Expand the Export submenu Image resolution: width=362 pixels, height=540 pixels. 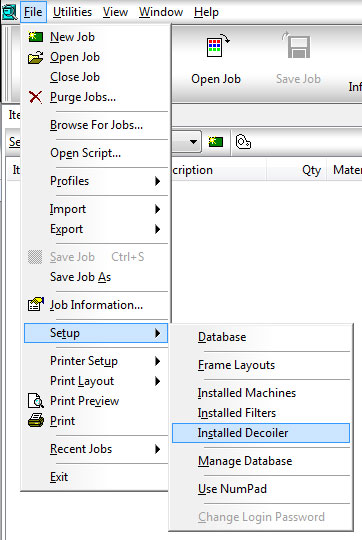tap(96, 229)
